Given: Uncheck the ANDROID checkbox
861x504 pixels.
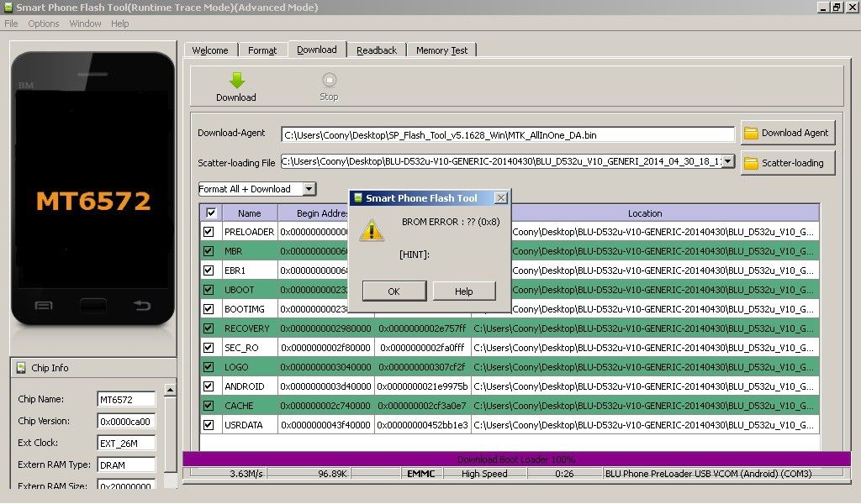Looking at the screenshot, I should pyautogui.click(x=209, y=386).
